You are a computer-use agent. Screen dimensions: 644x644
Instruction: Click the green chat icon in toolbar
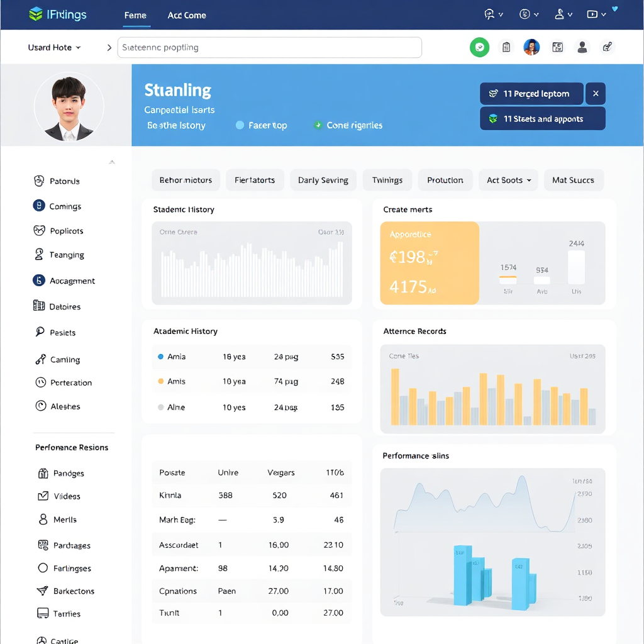480,47
